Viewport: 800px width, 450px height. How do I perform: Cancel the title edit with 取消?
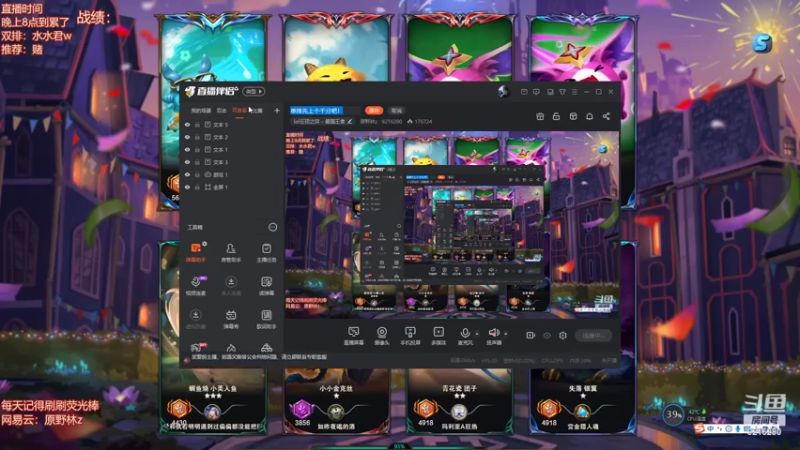coord(396,111)
